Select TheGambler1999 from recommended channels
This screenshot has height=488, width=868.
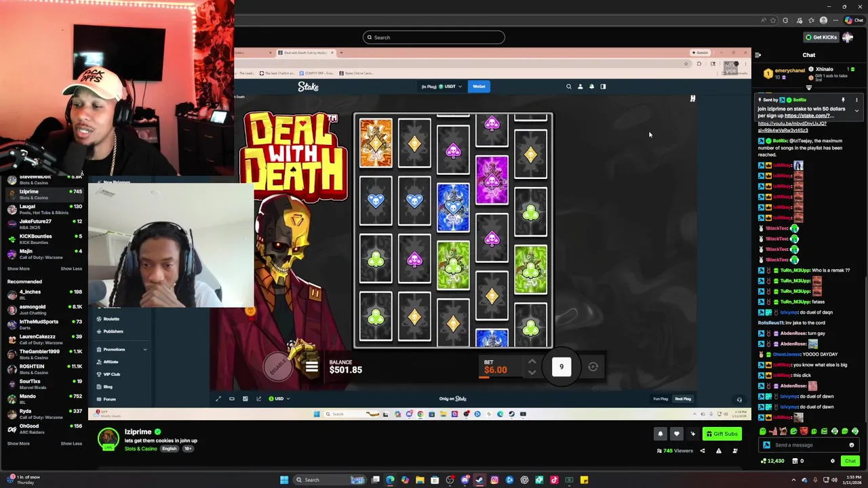coord(43,354)
